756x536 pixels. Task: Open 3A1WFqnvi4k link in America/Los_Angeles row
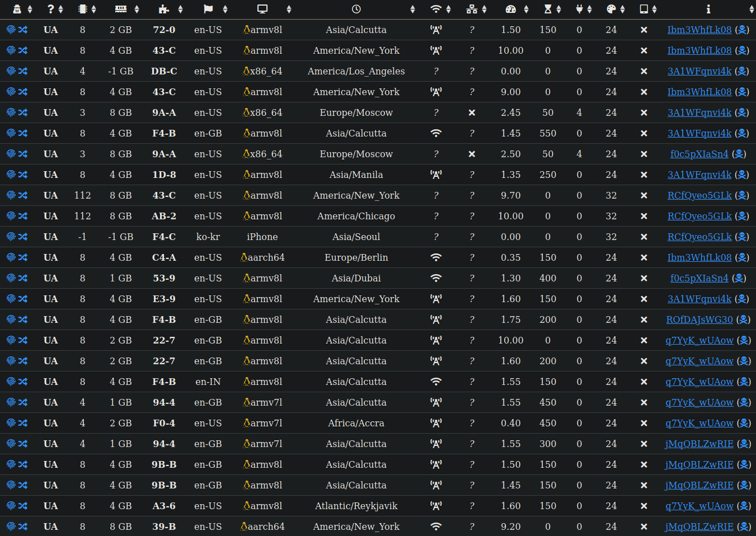[x=699, y=71]
